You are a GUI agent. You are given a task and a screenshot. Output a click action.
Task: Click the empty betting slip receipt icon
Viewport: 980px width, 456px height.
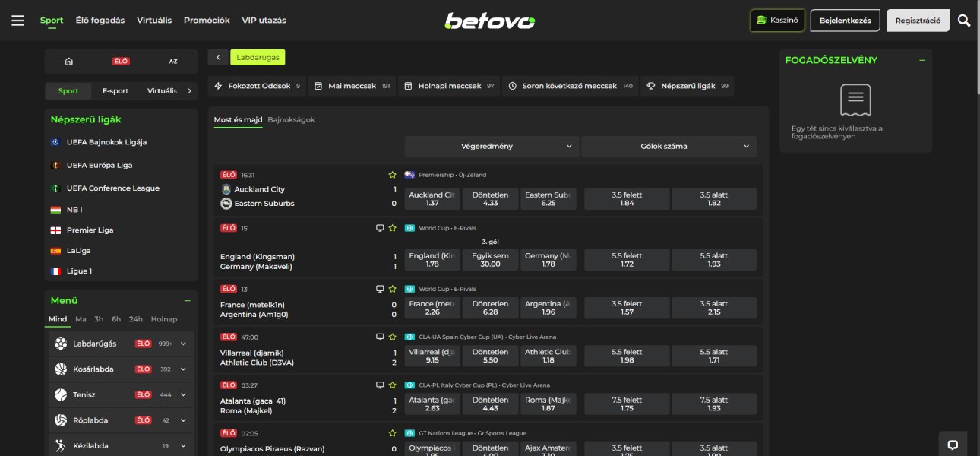(855, 100)
